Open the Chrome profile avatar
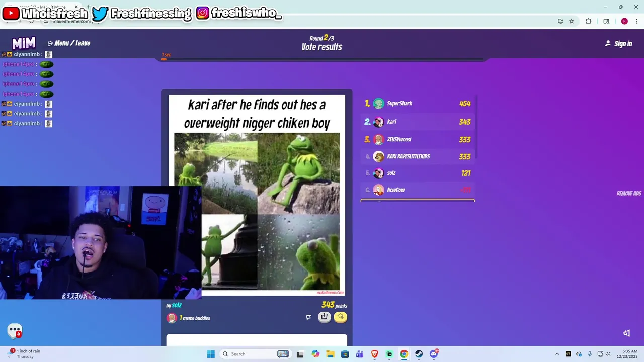 [x=624, y=21]
